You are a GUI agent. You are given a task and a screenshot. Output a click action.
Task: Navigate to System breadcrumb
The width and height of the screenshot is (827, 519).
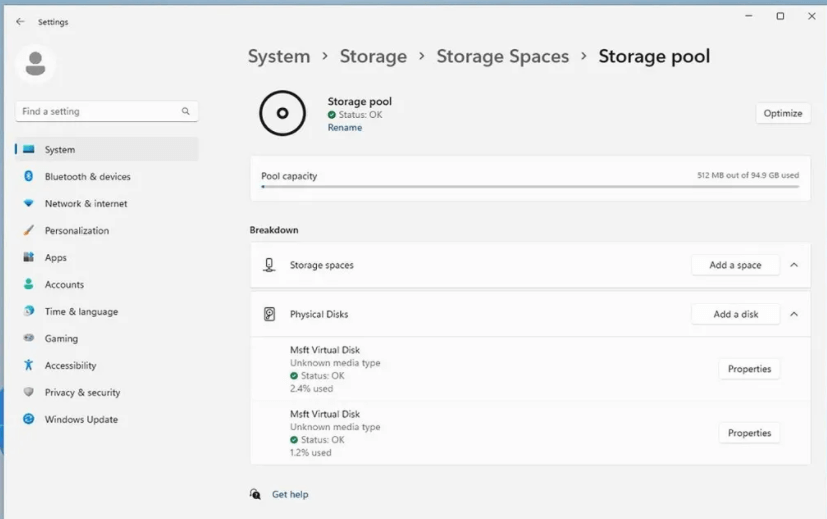(x=279, y=56)
